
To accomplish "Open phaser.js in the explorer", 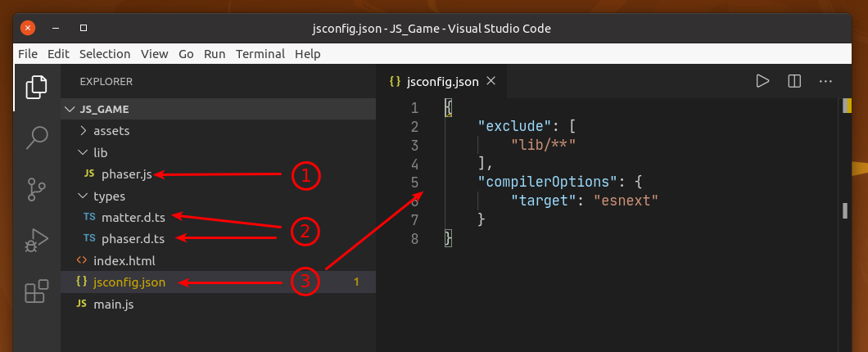I will 126,174.
